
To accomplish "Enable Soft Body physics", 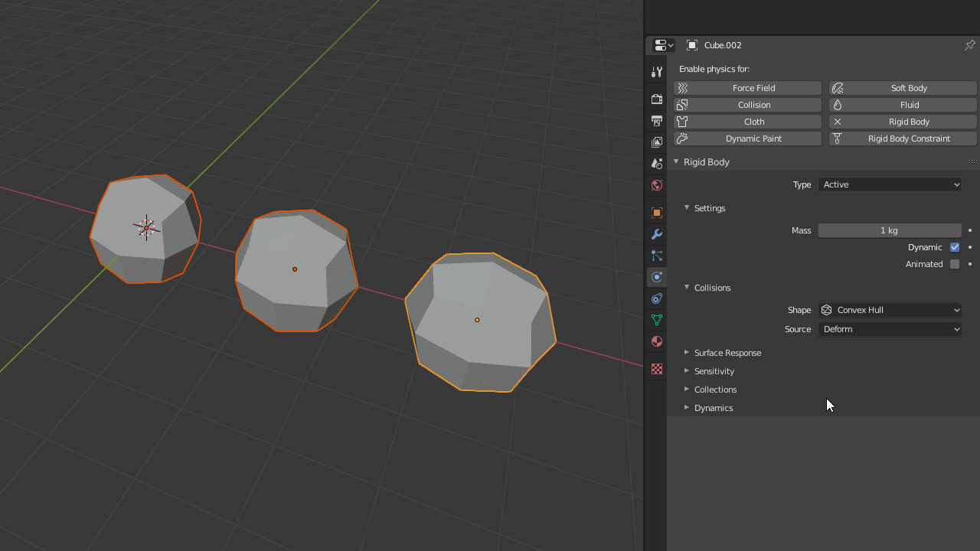I will tap(903, 88).
